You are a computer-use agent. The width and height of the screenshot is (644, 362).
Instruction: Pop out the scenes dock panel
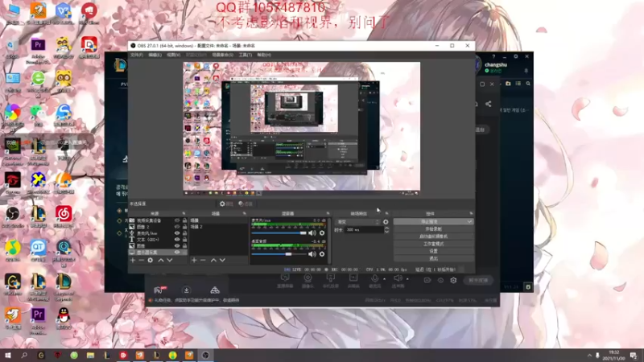[245, 213]
